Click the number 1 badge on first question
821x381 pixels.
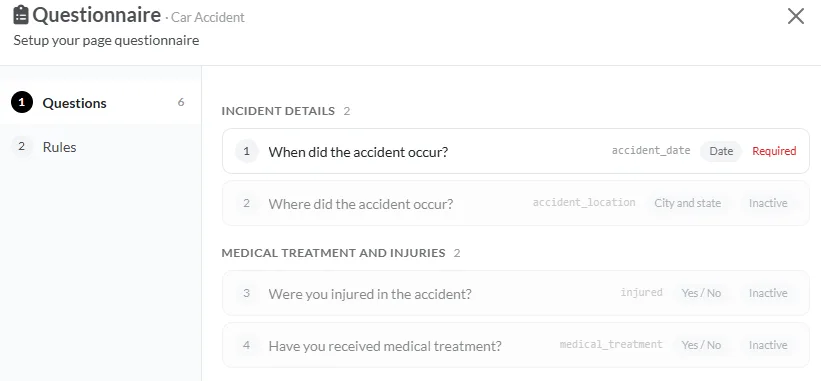click(247, 151)
